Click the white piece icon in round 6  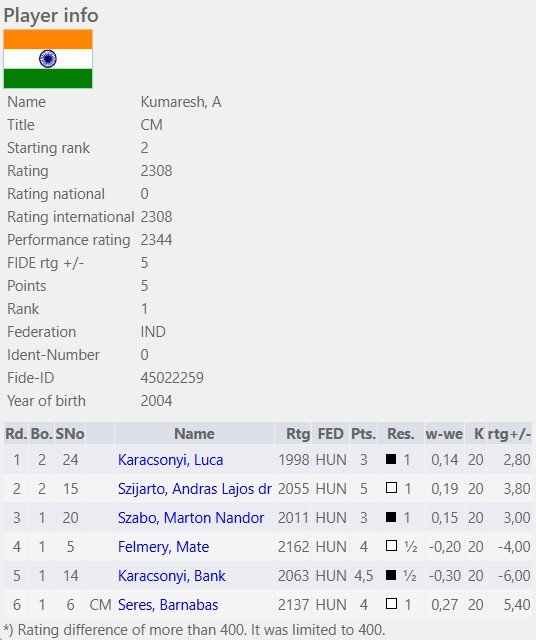click(391, 604)
